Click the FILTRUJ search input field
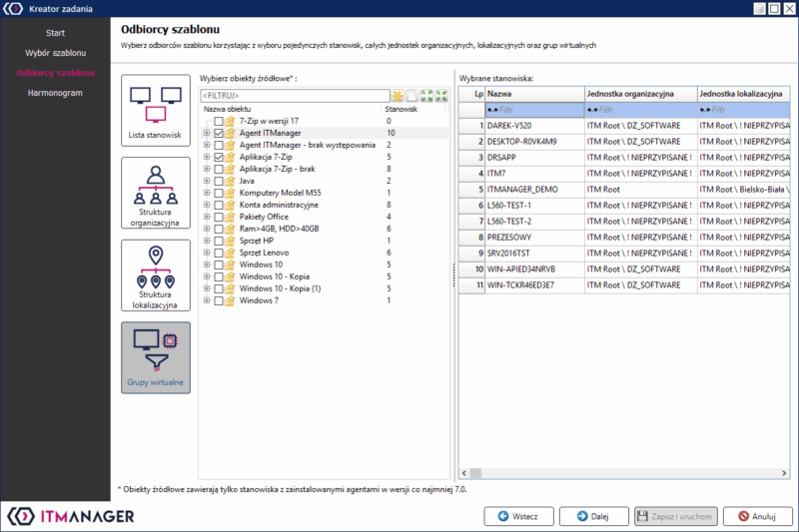Screen dimensions: 799x532 point(294,95)
